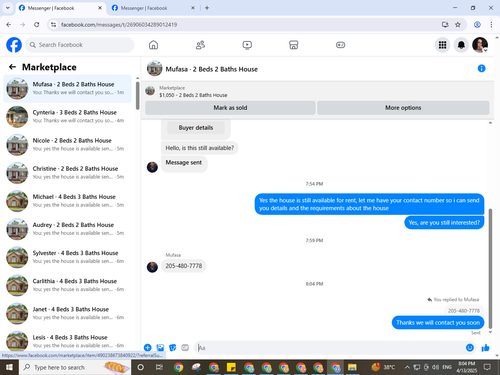Open the Friends icon in top navigation
Image resolution: width=500 pixels, height=375 pixels.
tap(200, 45)
